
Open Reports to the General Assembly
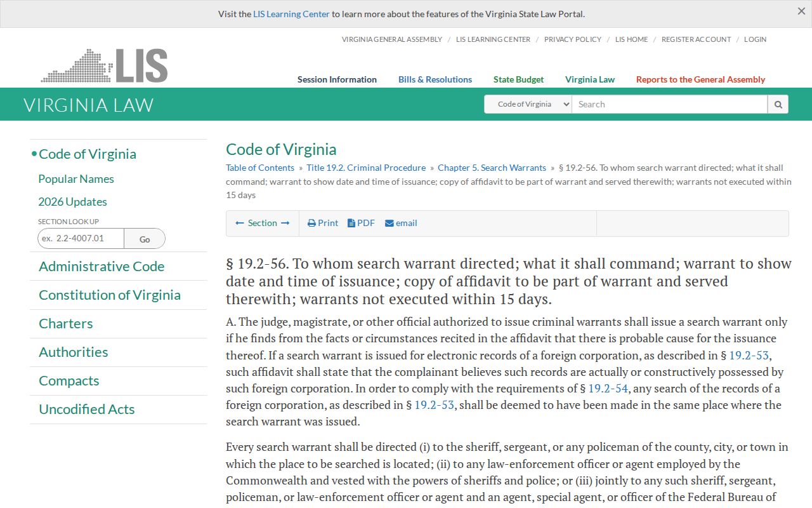(700, 79)
